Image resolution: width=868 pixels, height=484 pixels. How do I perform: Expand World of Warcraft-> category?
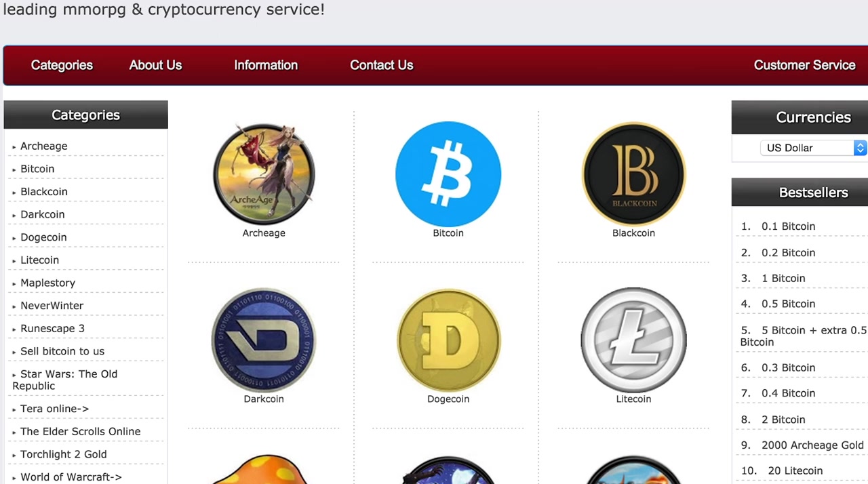pos(71,477)
